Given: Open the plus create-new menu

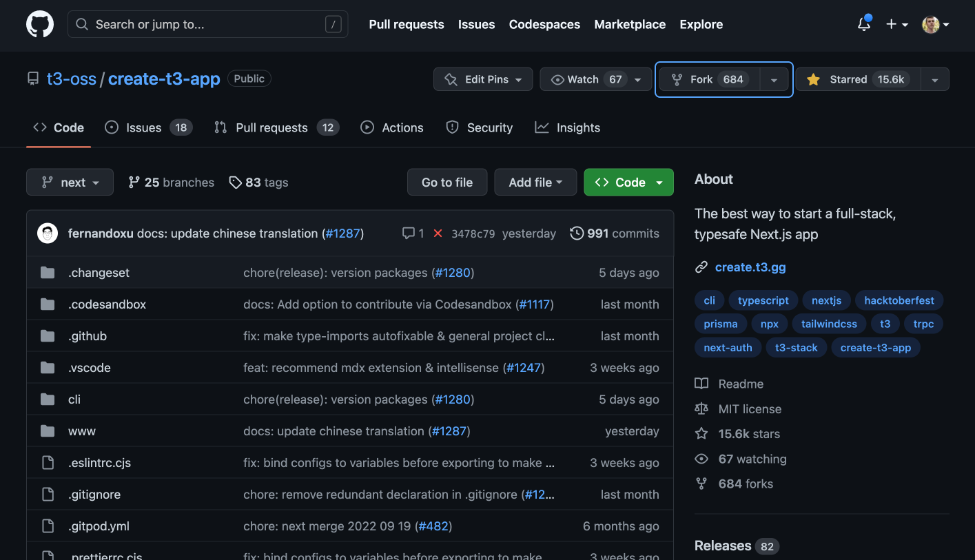Looking at the screenshot, I should [x=897, y=24].
